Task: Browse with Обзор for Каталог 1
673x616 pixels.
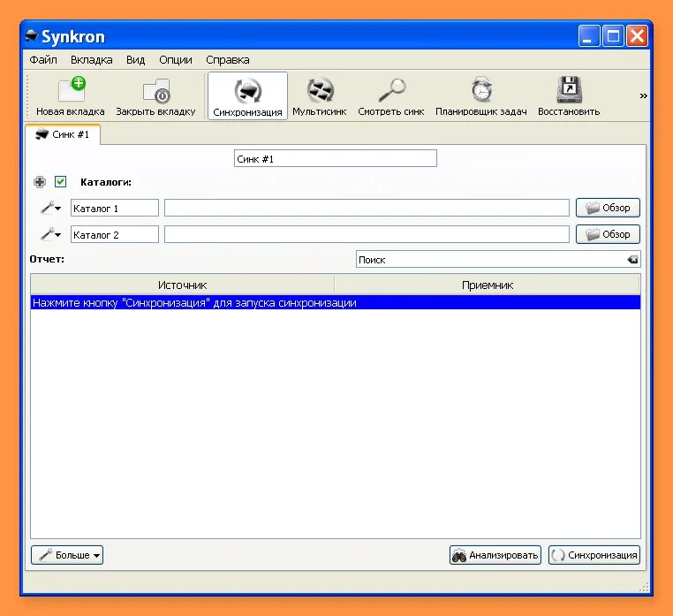Action: [608, 208]
